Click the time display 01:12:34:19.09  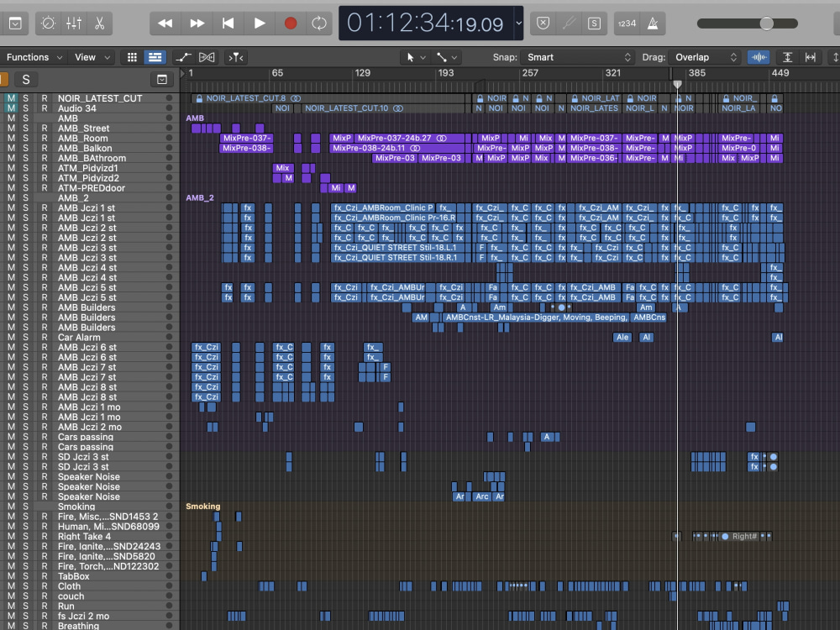point(425,23)
